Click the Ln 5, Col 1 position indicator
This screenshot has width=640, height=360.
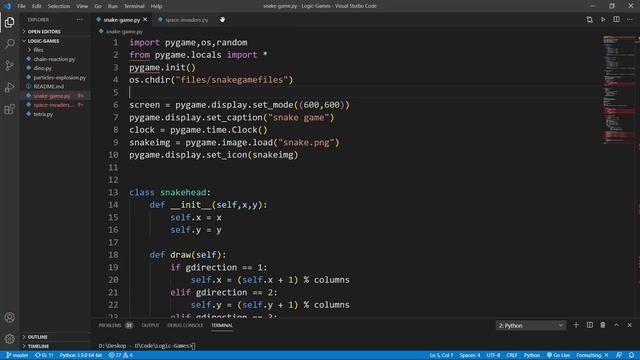[441, 356]
